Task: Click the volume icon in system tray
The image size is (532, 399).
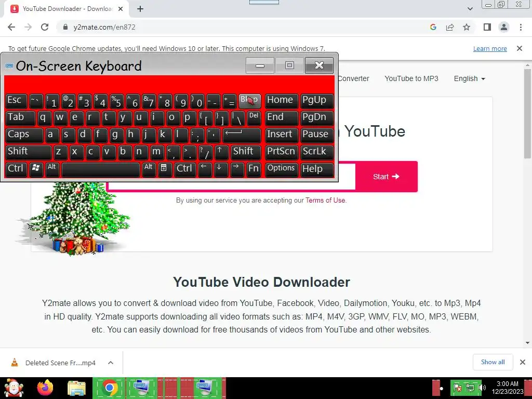Action: click(482, 388)
